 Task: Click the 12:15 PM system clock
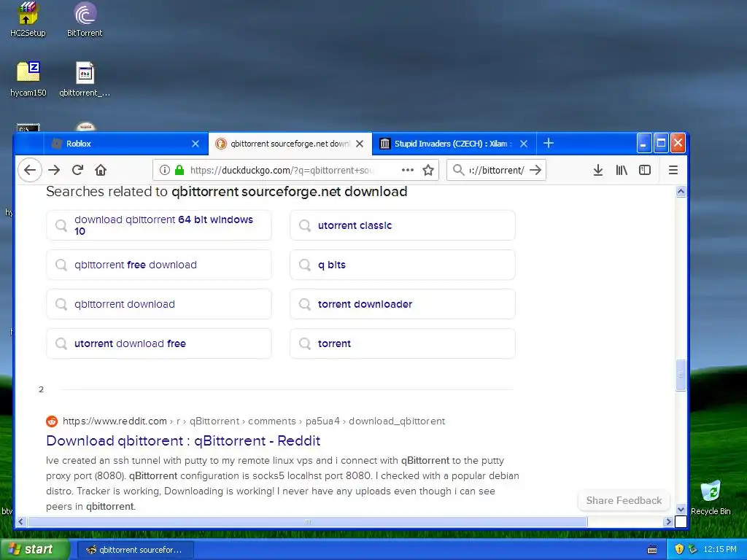(x=720, y=549)
